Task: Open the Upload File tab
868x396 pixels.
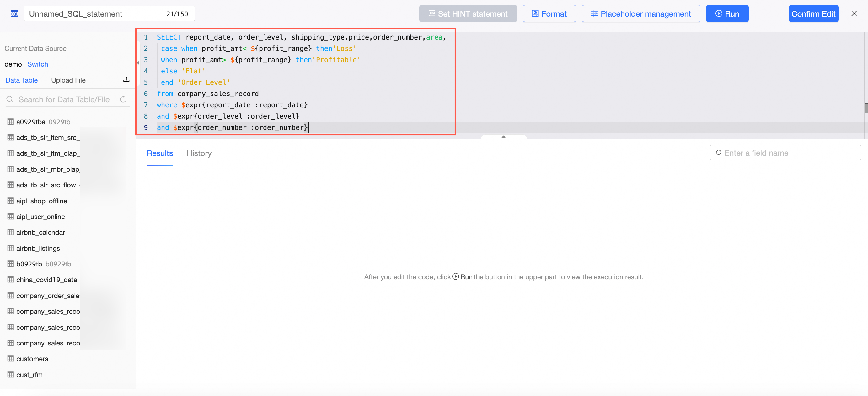Action: pyautogui.click(x=68, y=80)
